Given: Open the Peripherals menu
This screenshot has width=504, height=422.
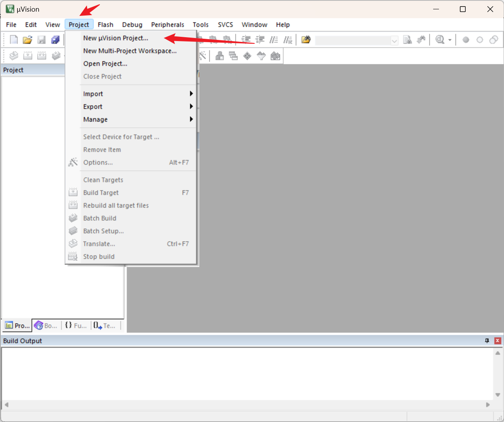Looking at the screenshot, I should coord(168,24).
